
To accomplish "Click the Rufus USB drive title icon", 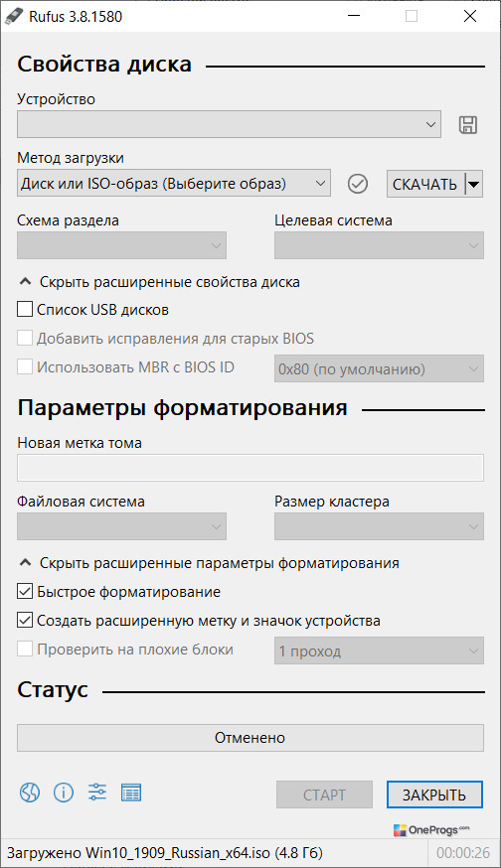I will pos(14,16).
